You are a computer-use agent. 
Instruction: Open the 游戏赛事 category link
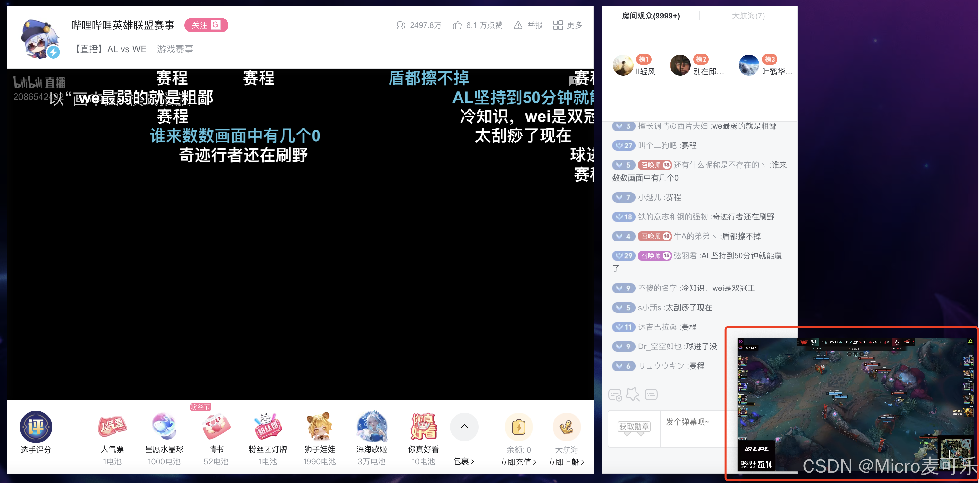pos(175,49)
